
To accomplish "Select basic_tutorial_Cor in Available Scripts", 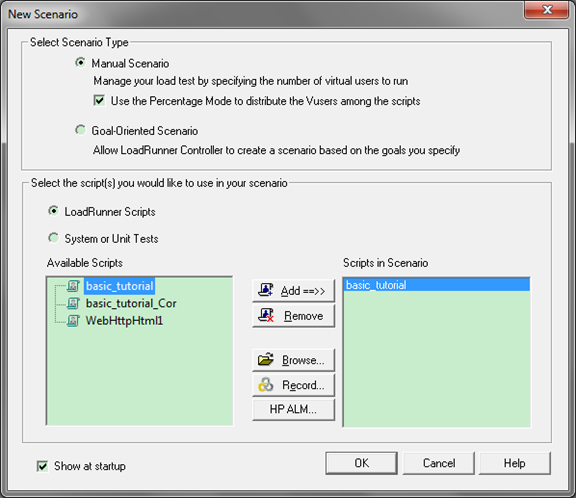I will coord(131,303).
